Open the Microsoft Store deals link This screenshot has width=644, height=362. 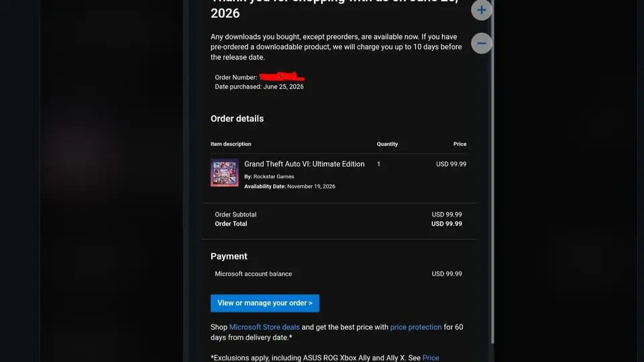point(264,327)
